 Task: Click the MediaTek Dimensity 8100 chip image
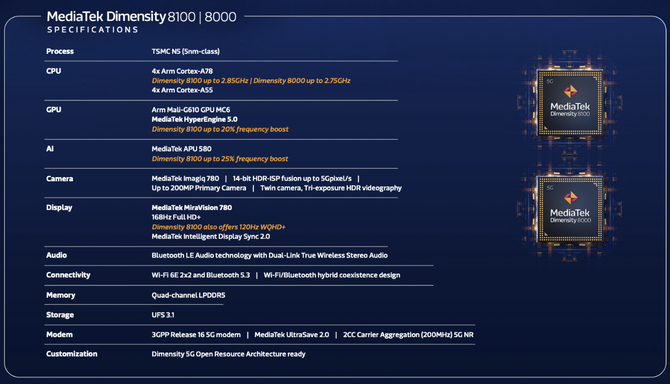(x=570, y=103)
